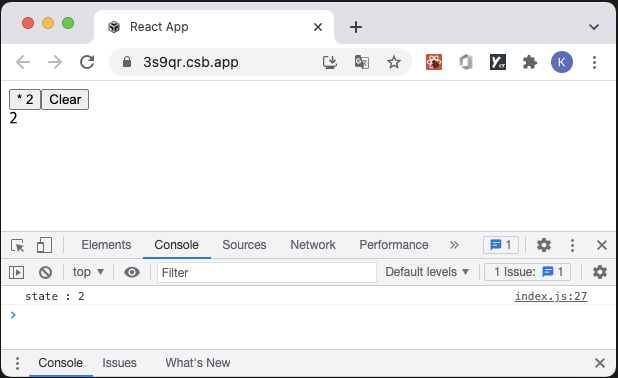Click the 1 Issue button
The height and width of the screenshot is (378, 618).
527,272
